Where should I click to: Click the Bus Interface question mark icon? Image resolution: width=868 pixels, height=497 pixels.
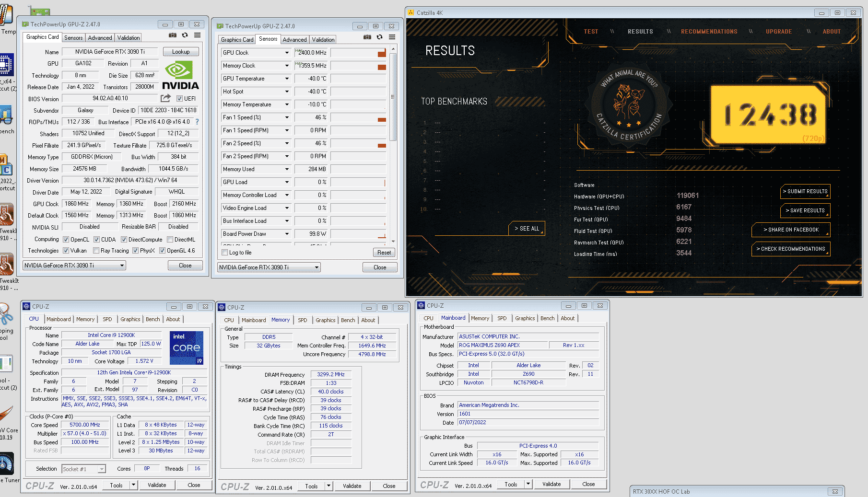click(x=197, y=122)
